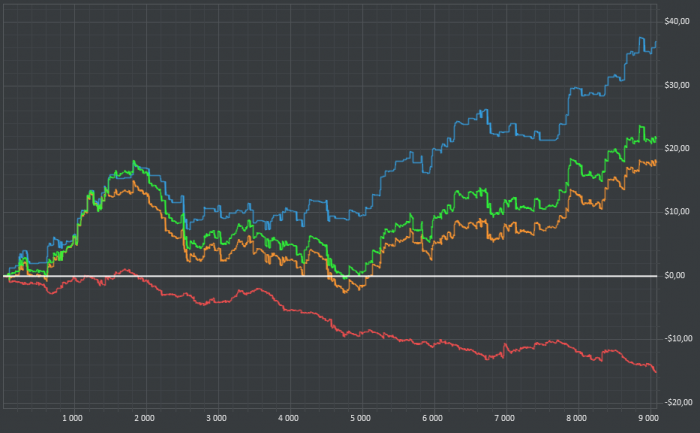700x433 pixels.
Task: Click the $30,00 y-axis label
Action: 677,85
